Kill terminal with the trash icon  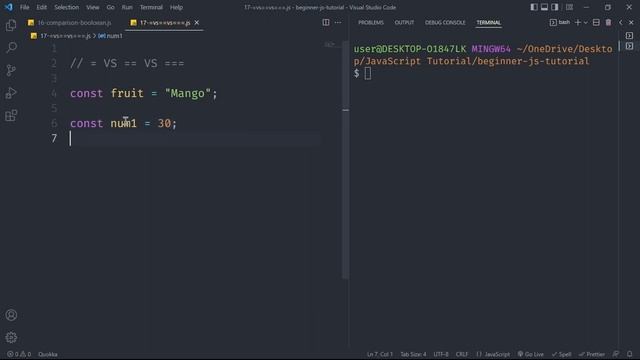coord(608,22)
